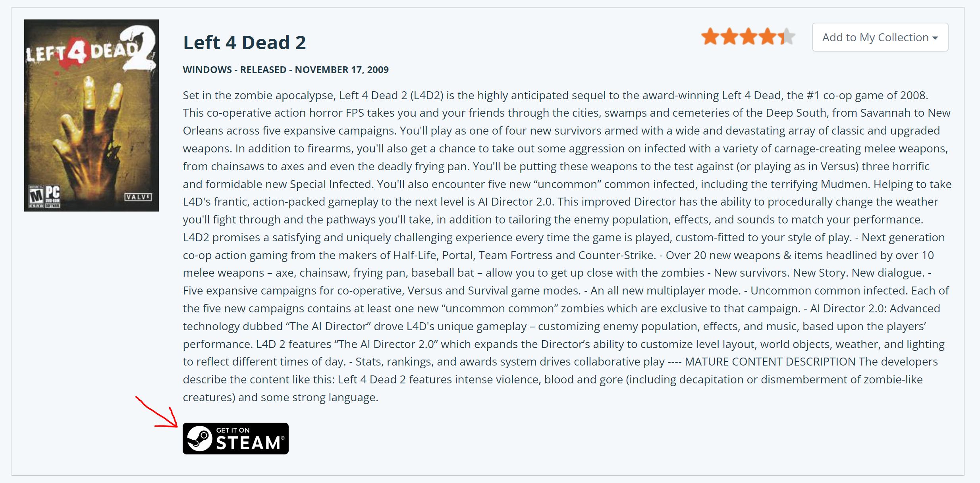Open the Add to My Collection dropdown
The image size is (980, 483).
[x=880, y=37]
